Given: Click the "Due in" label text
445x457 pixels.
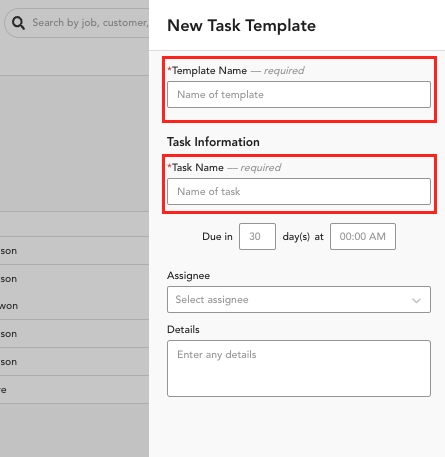Looking at the screenshot, I should pos(217,236).
